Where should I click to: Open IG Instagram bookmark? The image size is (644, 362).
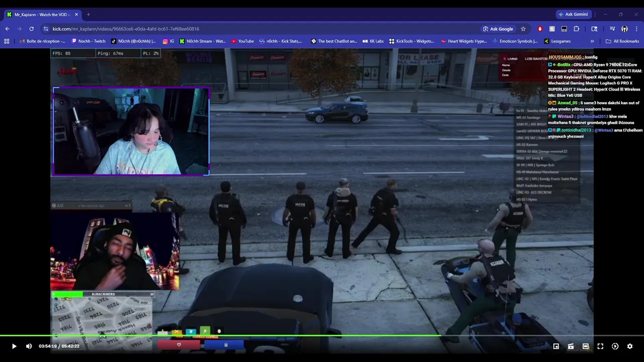[169, 41]
